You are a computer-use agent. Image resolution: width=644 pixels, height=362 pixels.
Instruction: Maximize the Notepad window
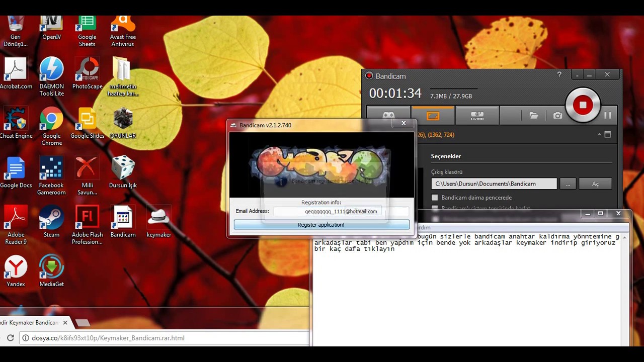point(600,214)
